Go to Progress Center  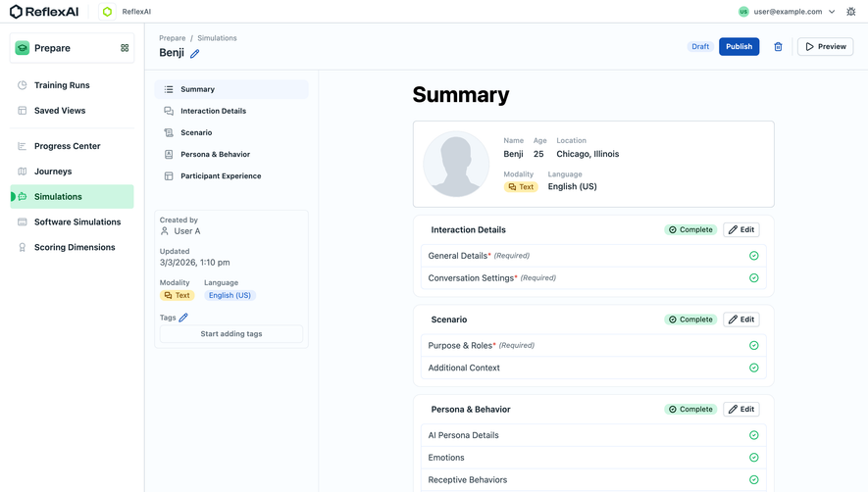[72, 146]
